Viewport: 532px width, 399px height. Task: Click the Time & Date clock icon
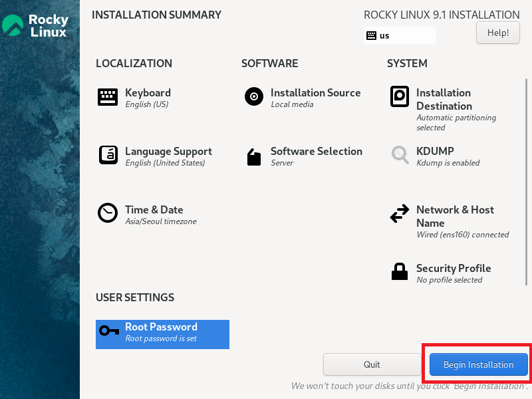pyautogui.click(x=108, y=213)
